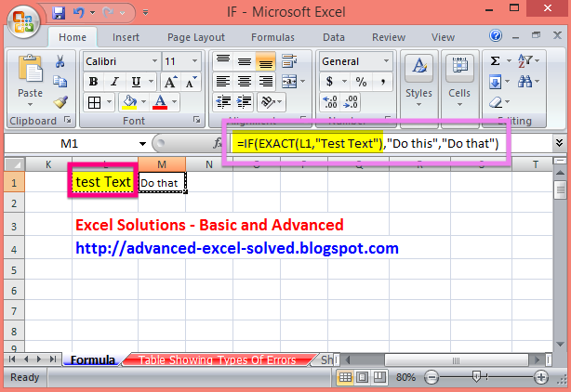Screen dimensions: 571x392
Task: Open the Paste options arrow
Action: 31,105
